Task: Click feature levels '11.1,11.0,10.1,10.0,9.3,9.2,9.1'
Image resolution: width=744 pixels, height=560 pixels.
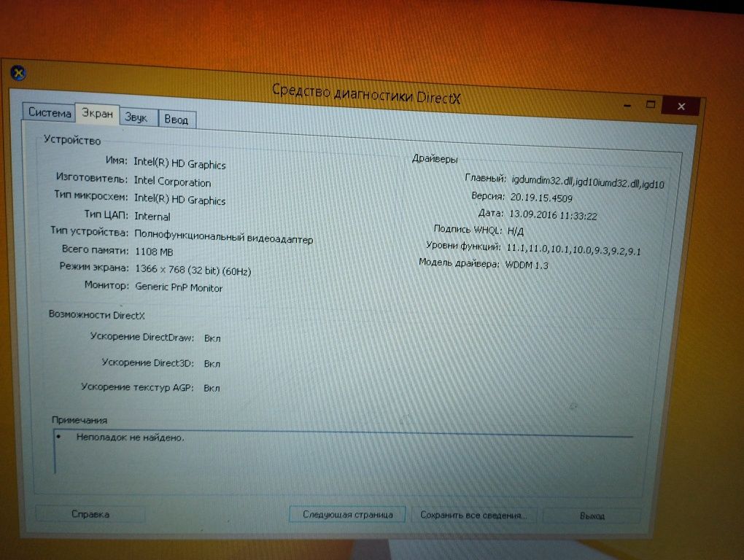Action: click(x=573, y=249)
